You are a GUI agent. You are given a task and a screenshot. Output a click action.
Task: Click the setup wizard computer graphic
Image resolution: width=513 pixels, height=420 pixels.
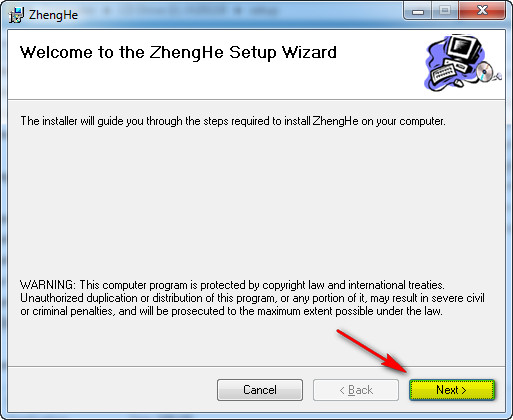tap(463, 63)
